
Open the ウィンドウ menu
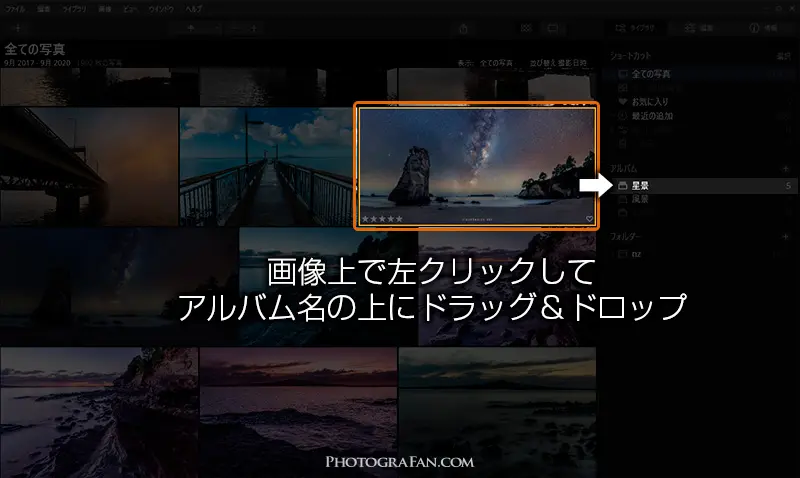click(161, 9)
